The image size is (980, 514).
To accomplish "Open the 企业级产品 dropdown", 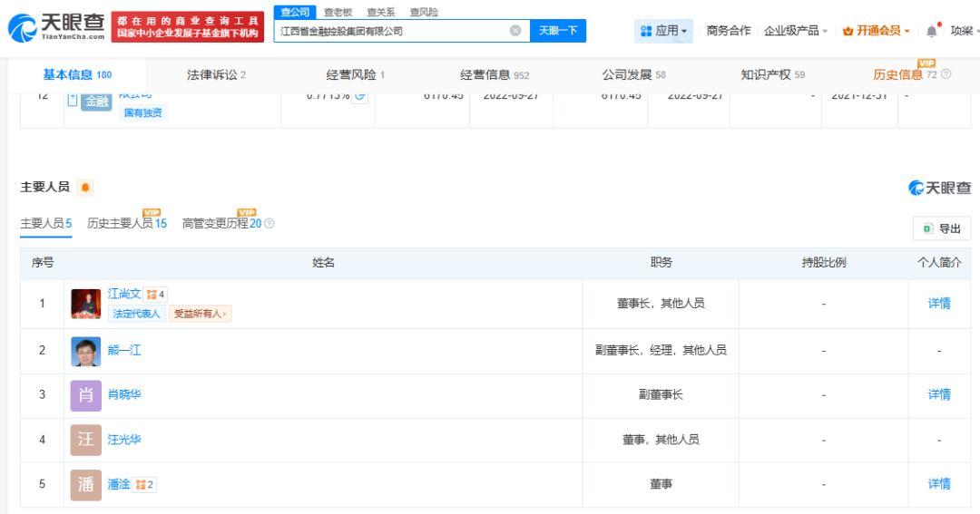I will [x=796, y=31].
